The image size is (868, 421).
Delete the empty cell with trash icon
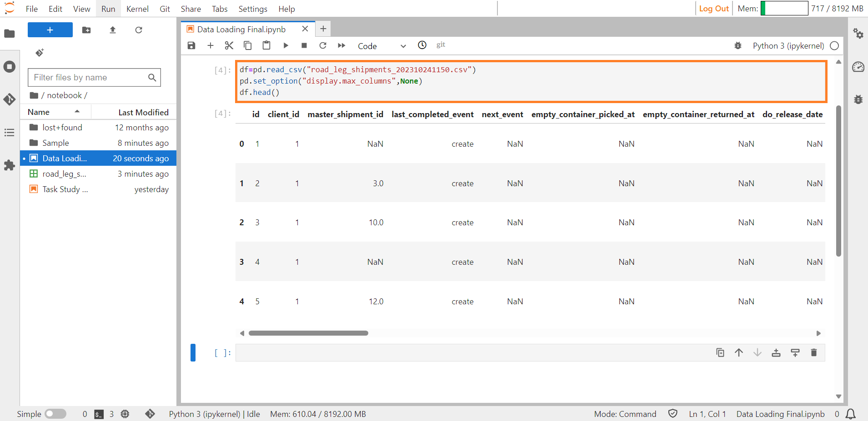pyautogui.click(x=814, y=352)
